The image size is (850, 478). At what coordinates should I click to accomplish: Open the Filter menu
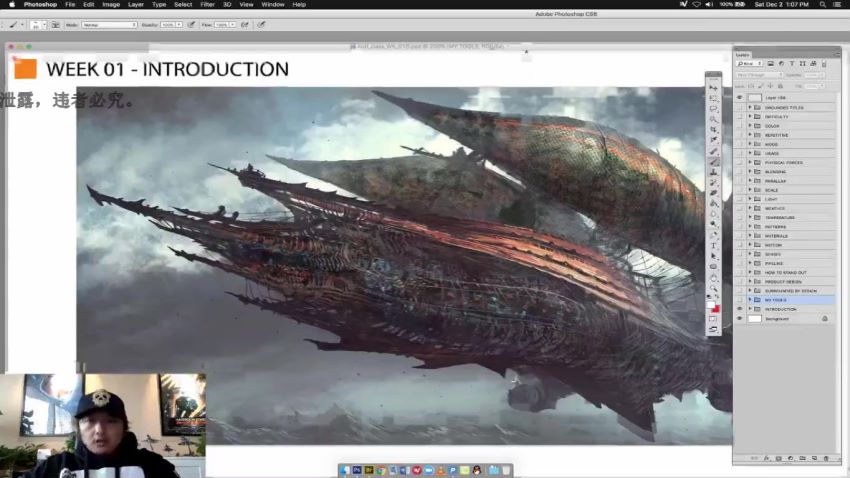pyautogui.click(x=208, y=4)
